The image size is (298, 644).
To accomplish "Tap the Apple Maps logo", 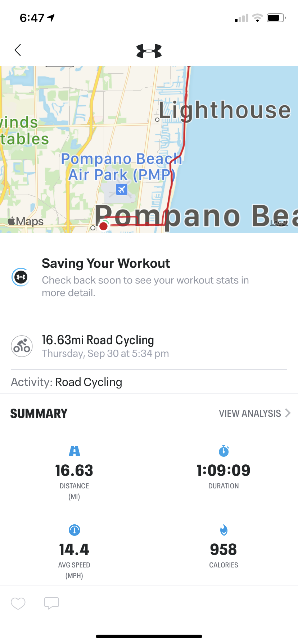I will click(x=26, y=221).
